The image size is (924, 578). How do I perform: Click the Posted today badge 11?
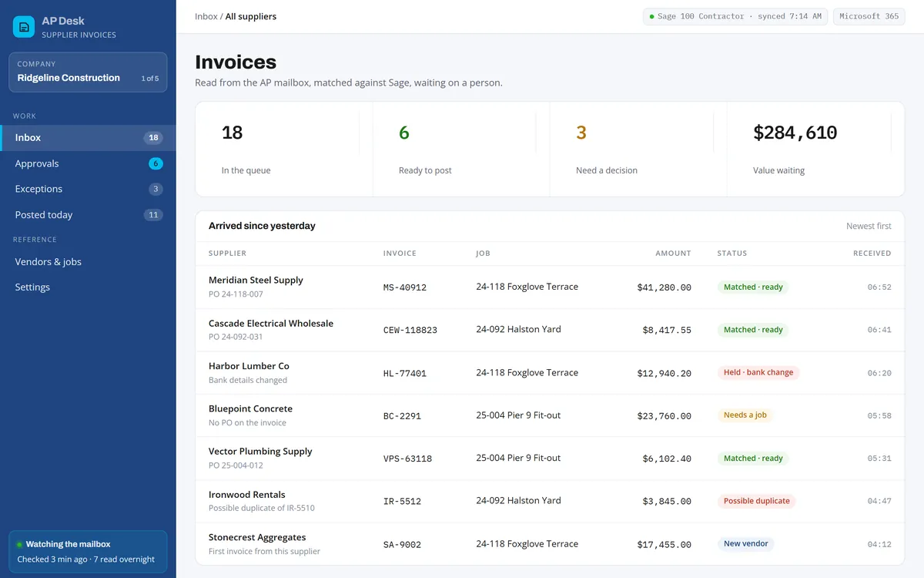coord(153,215)
